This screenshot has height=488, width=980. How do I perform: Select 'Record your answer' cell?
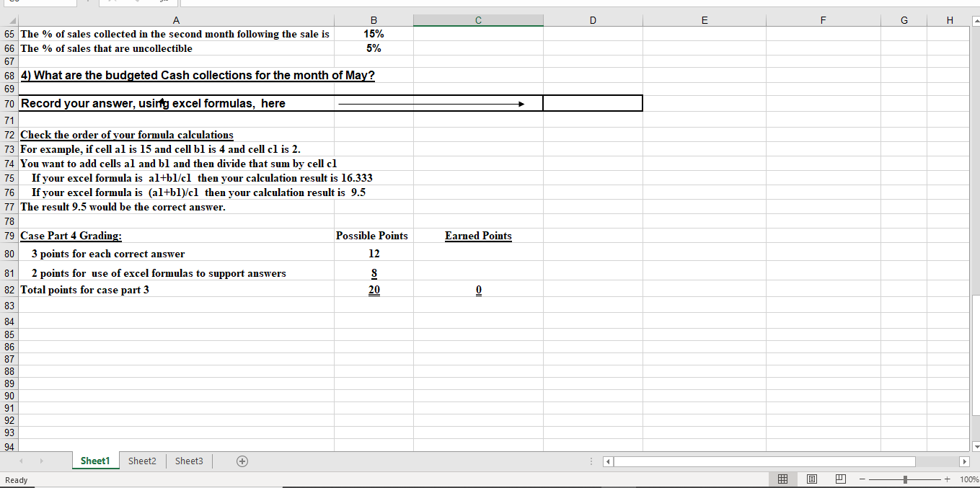click(x=176, y=104)
